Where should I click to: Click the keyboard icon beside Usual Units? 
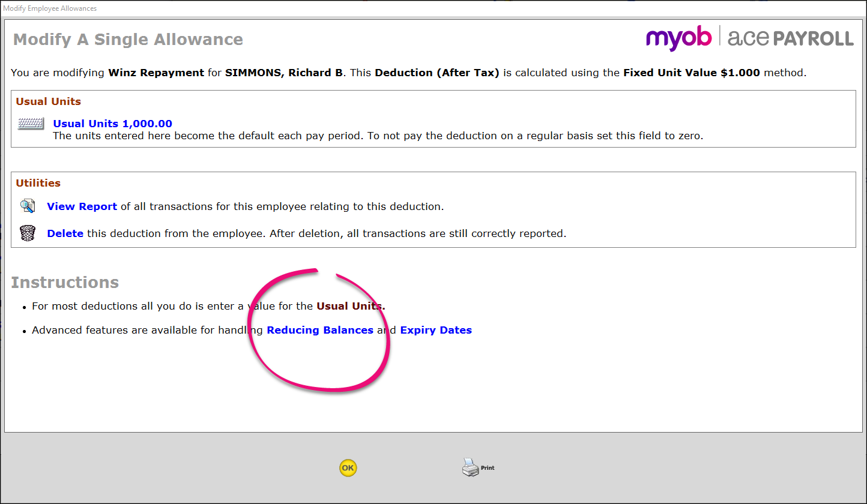[31, 124]
